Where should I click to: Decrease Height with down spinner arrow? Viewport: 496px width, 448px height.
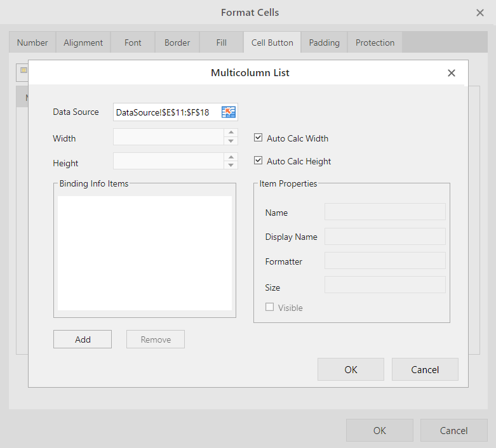[232, 165]
